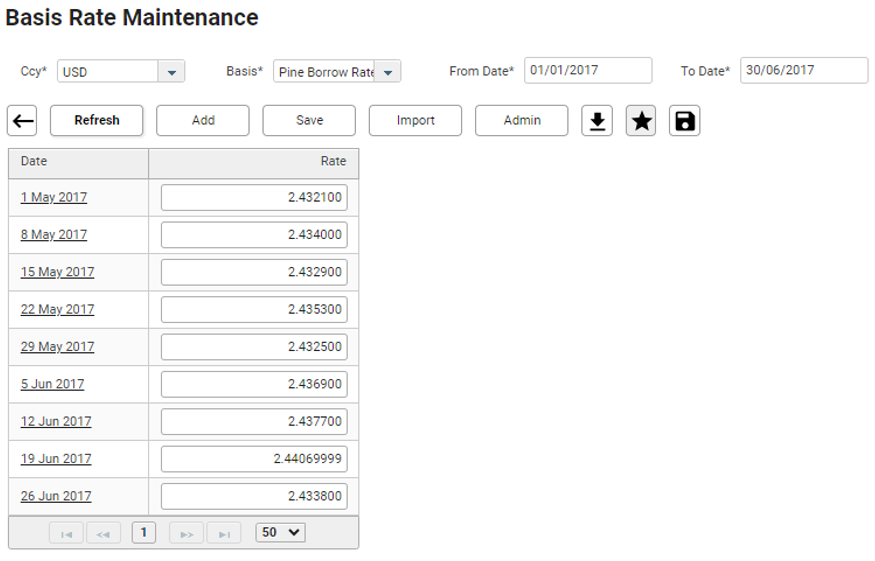Viewport: 875px width, 561px height.
Task: Select the rate field for 8 May 2017
Action: pos(254,235)
